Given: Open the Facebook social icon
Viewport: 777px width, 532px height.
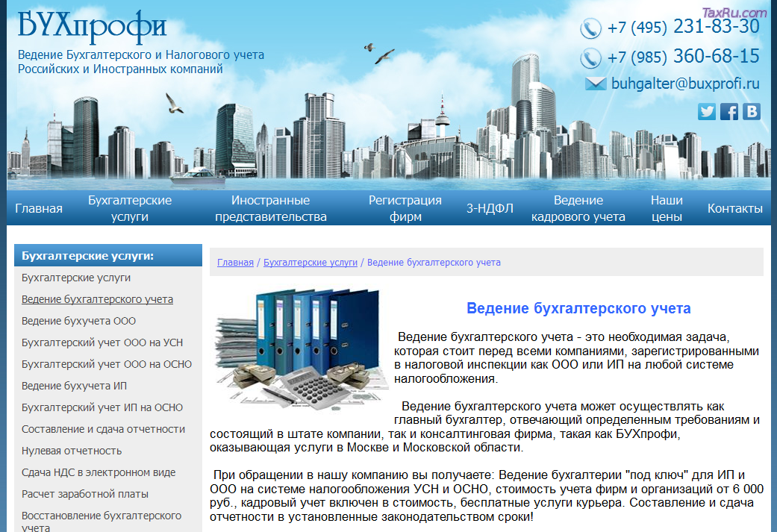Looking at the screenshot, I should [x=728, y=111].
